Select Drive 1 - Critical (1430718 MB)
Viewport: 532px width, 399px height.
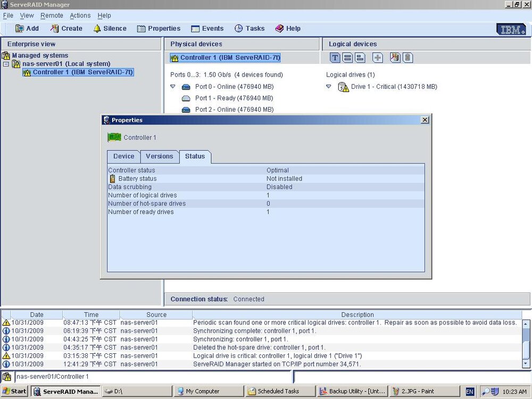click(x=394, y=87)
